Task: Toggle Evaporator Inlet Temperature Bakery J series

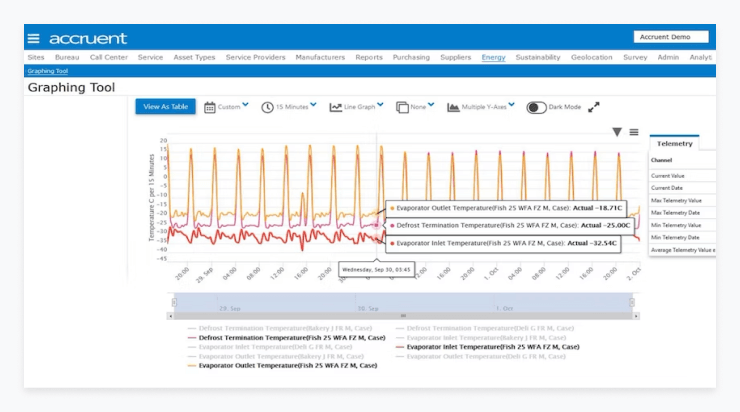Action: click(480, 337)
